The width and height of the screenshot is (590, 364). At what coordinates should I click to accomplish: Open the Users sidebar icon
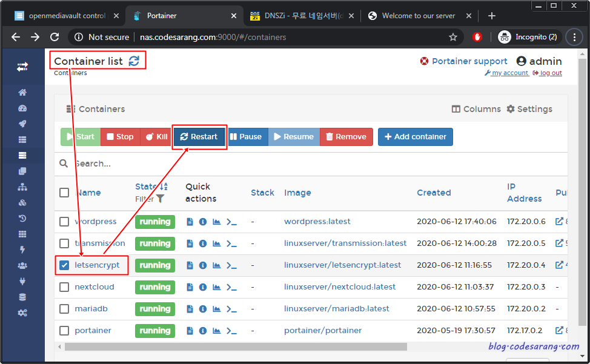click(x=22, y=265)
